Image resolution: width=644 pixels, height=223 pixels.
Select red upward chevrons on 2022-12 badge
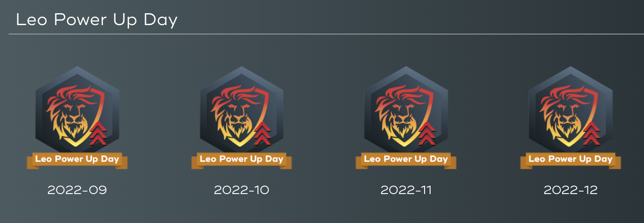click(x=592, y=133)
